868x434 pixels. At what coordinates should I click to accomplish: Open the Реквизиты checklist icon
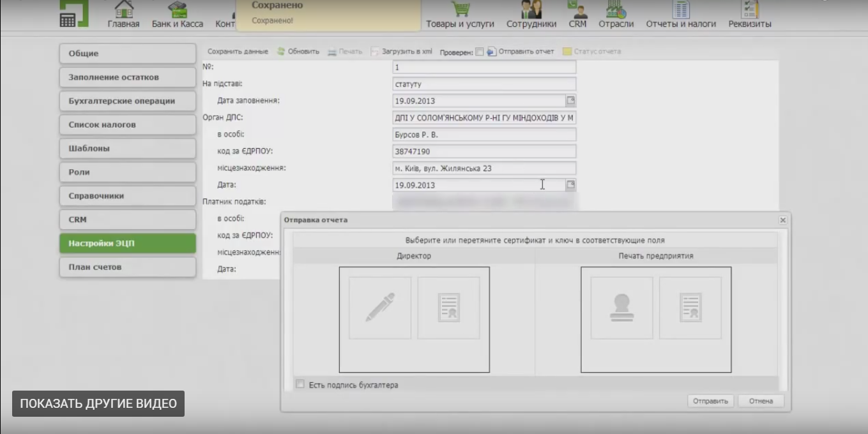(x=749, y=9)
